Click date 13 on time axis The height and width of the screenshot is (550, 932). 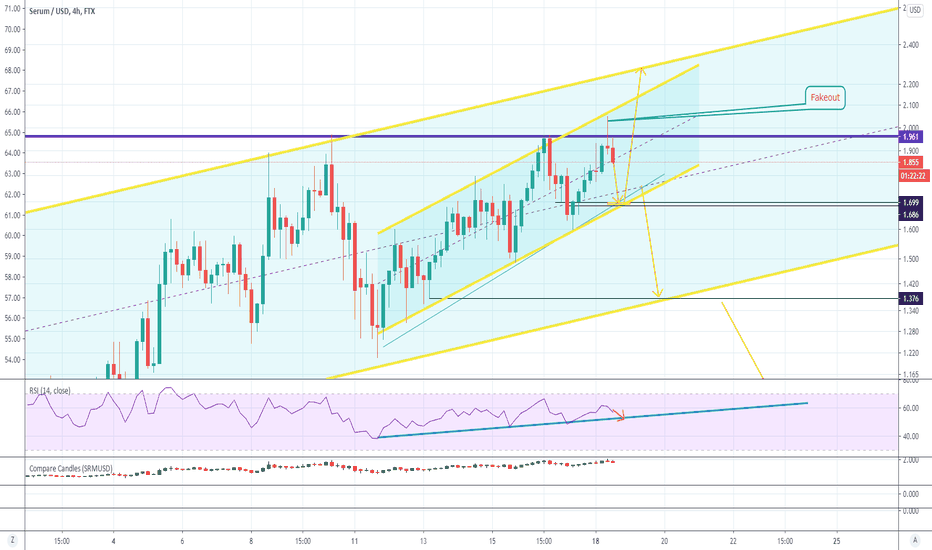(423, 541)
